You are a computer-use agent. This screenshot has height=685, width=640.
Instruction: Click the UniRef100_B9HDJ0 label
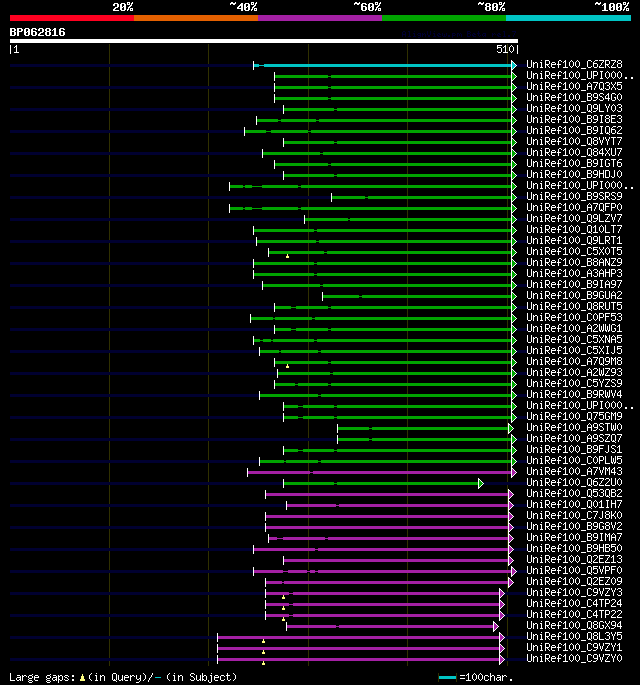click(x=574, y=175)
